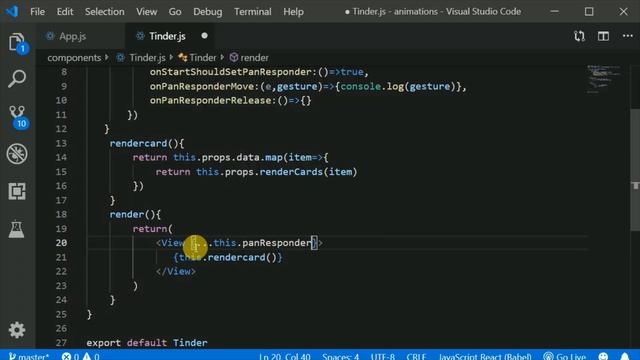640x360 pixels.
Task: Click 'renderCards' on line 15
Action: [291, 172]
